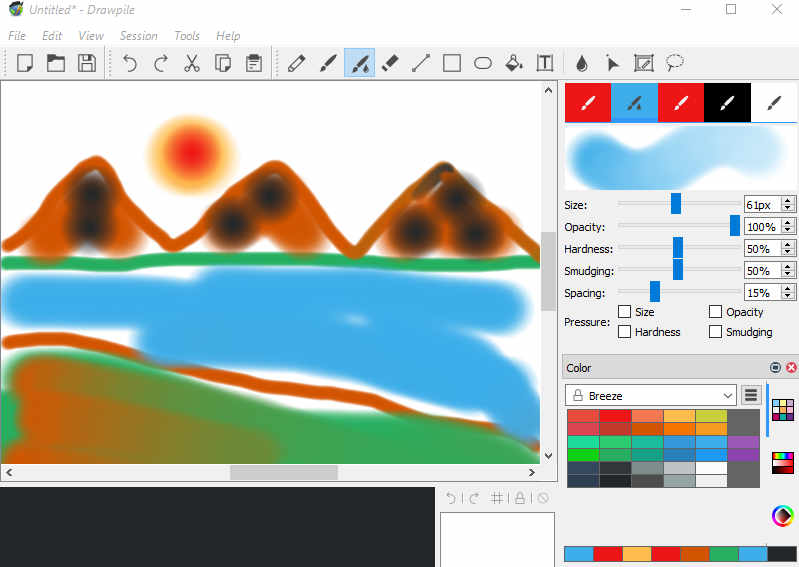Select the Text annotation tool
The image size is (799, 567).
[x=545, y=64]
